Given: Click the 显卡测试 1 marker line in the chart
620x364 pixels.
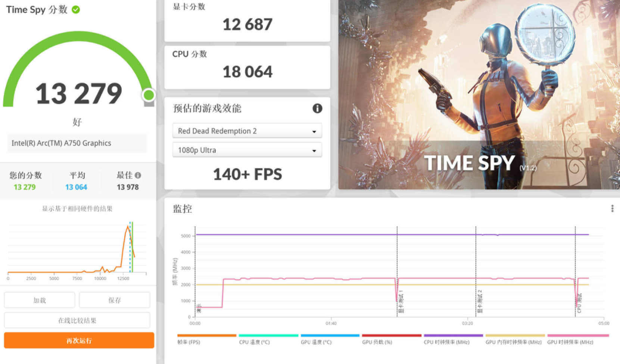Looking at the screenshot, I should coord(397,271).
